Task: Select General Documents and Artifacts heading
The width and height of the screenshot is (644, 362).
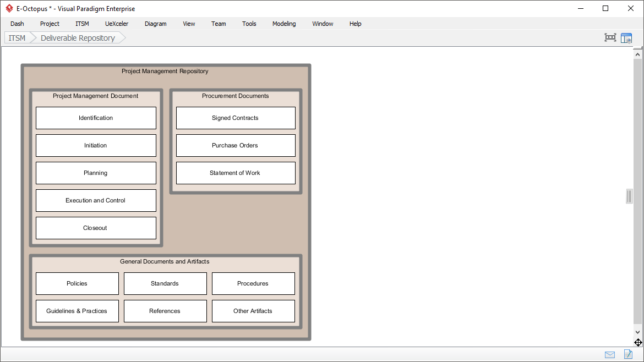Action: (x=165, y=261)
